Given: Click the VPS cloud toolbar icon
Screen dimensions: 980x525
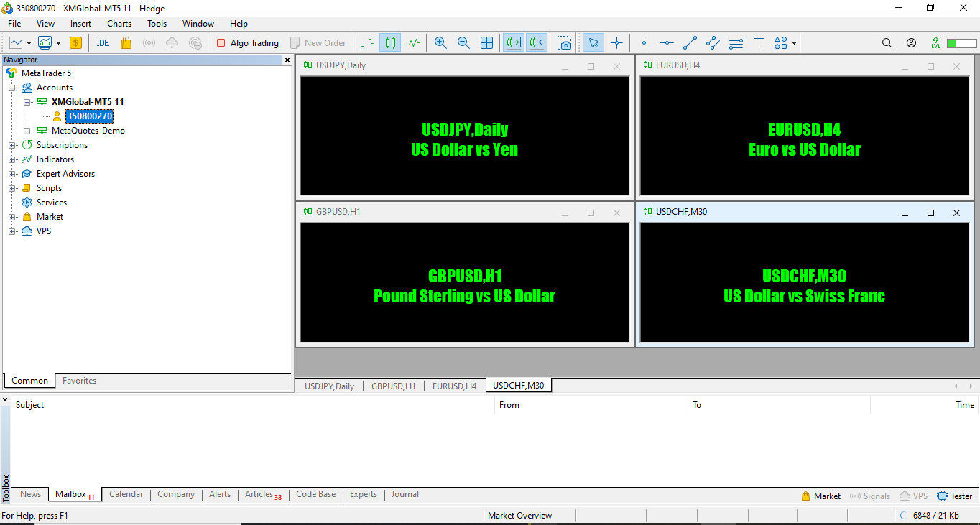Looking at the screenshot, I should (172, 43).
